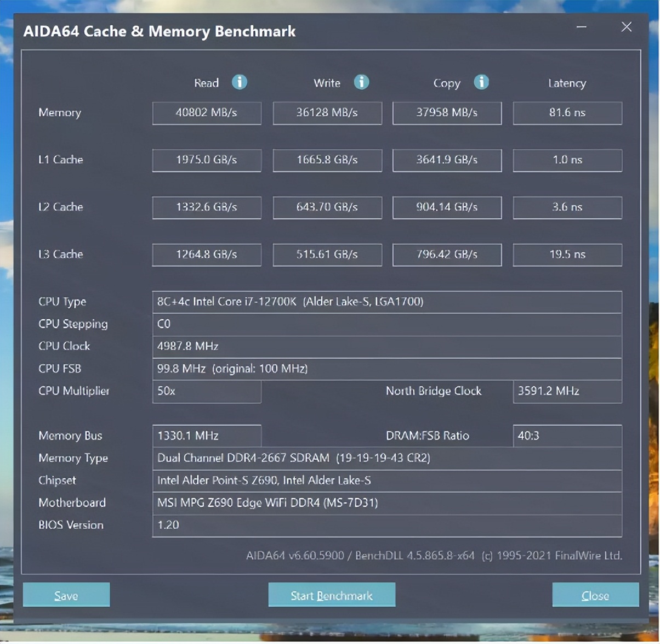Select the North Bridge Clock value
The width and height of the screenshot is (660, 644).
(567, 392)
